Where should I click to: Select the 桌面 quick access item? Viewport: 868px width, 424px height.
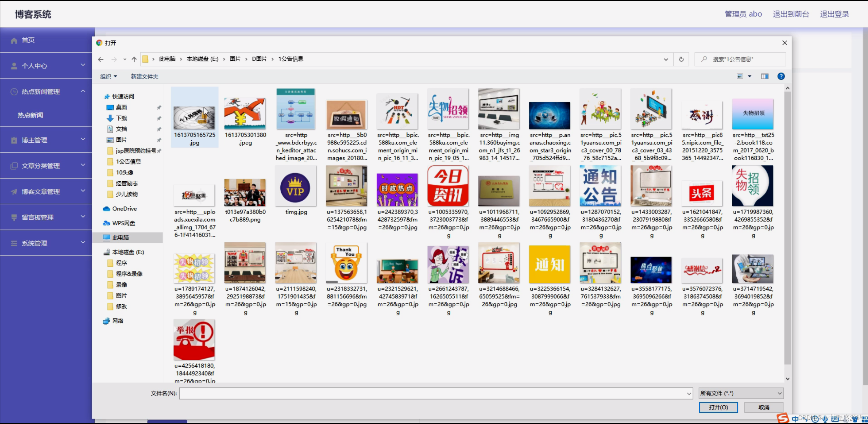[121, 107]
